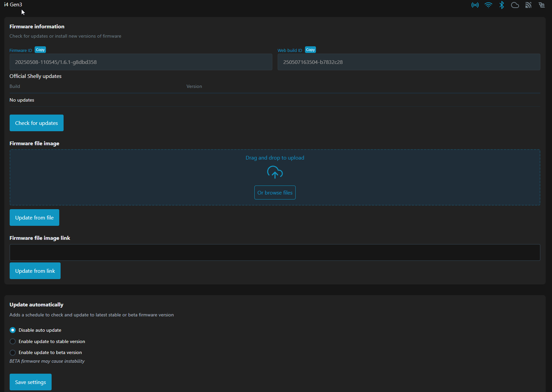552x392 pixels.
Task: Click Or browse files button
Action: click(x=275, y=193)
